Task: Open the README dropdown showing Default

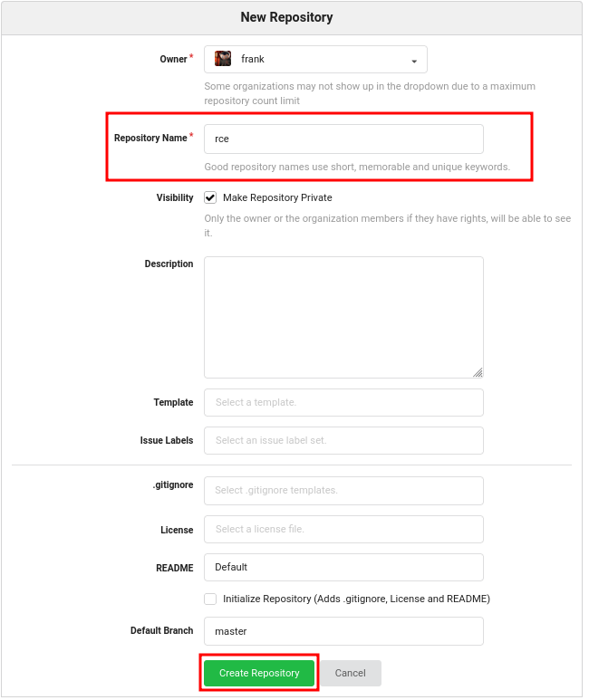Action: click(x=343, y=568)
